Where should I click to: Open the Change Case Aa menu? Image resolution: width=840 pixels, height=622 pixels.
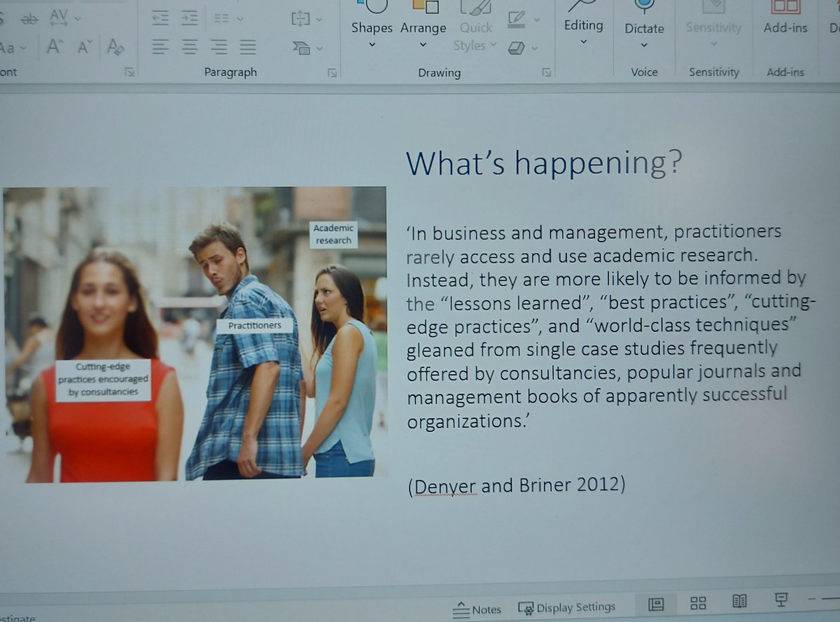[x=13, y=48]
